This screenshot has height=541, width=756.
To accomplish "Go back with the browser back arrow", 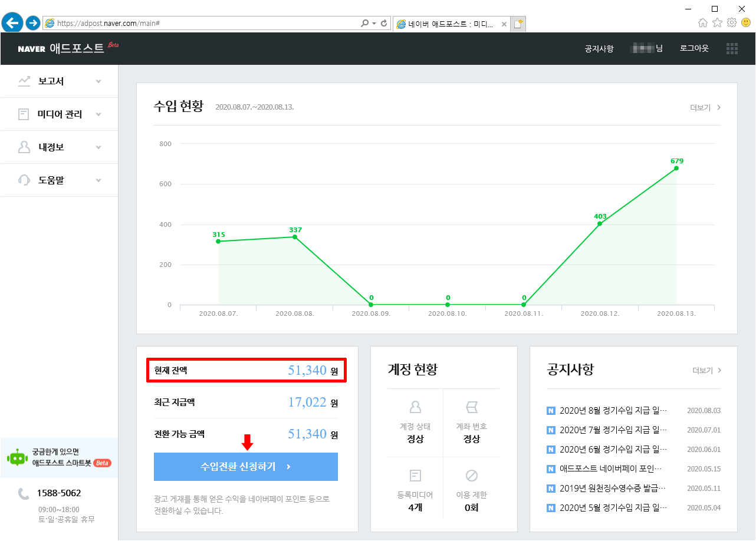I will tap(12, 23).
